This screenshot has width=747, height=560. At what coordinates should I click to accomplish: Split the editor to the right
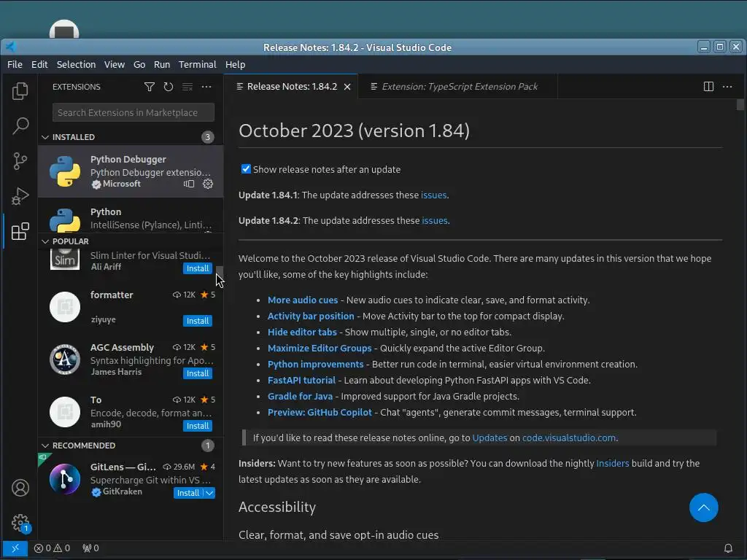coord(708,87)
